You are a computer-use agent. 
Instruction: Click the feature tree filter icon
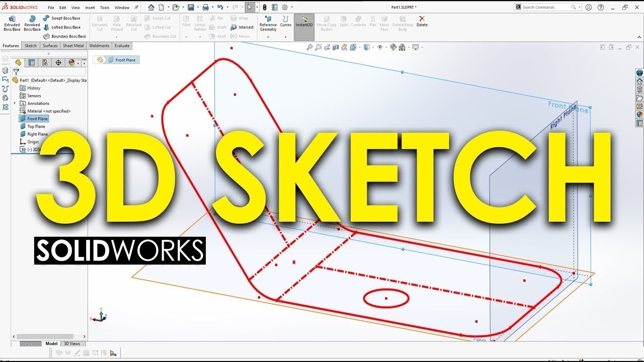tap(16, 72)
